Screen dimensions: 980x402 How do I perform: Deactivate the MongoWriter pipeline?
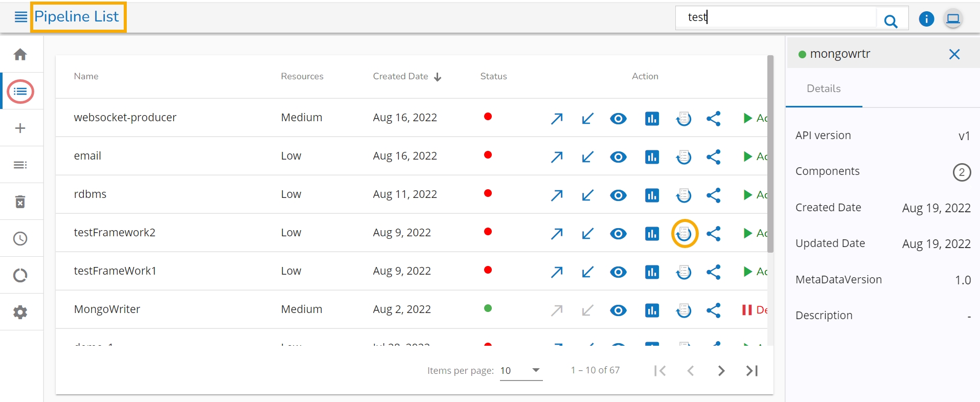[753, 310]
